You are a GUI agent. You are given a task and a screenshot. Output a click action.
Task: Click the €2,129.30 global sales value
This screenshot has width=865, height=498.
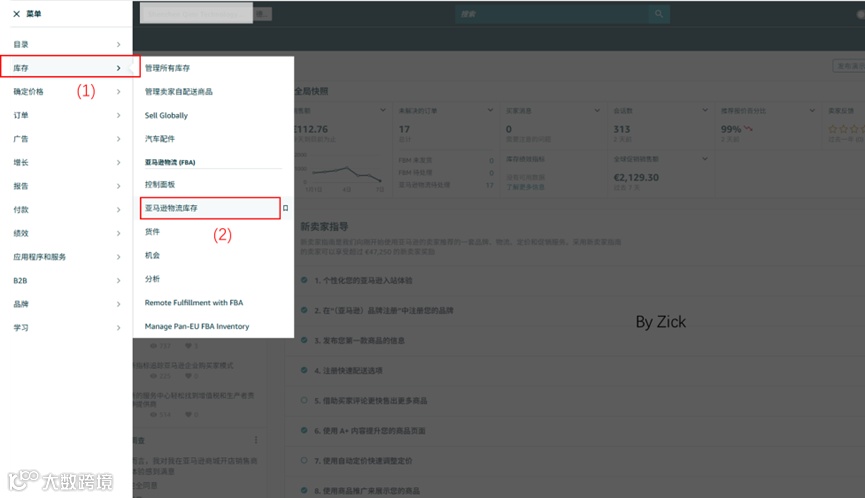point(636,178)
